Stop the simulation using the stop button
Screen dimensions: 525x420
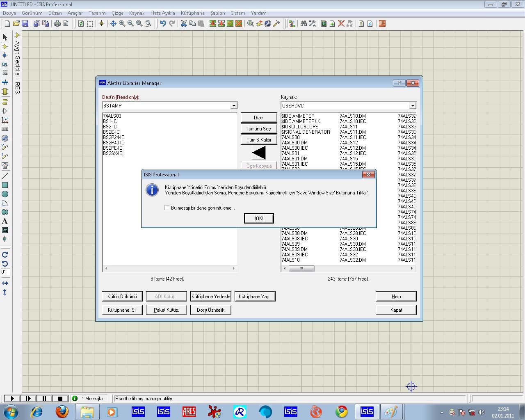coord(60,398)
